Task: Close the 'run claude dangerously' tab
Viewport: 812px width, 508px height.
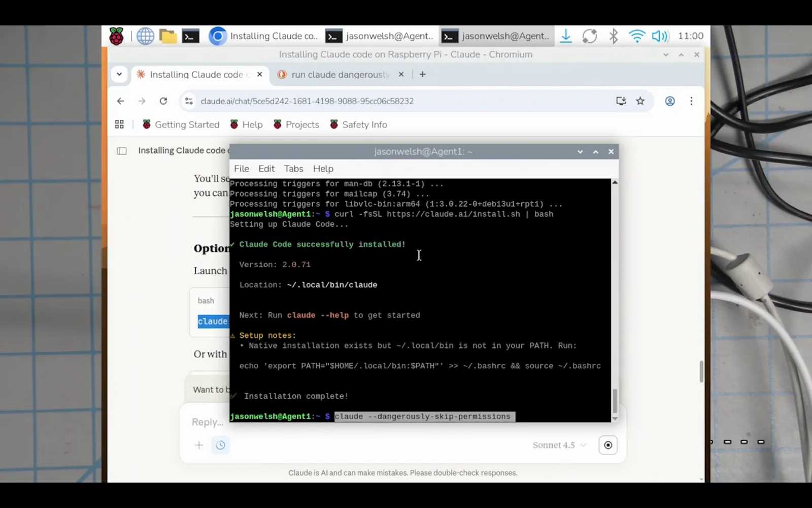Action: click(x=401, y=74)
